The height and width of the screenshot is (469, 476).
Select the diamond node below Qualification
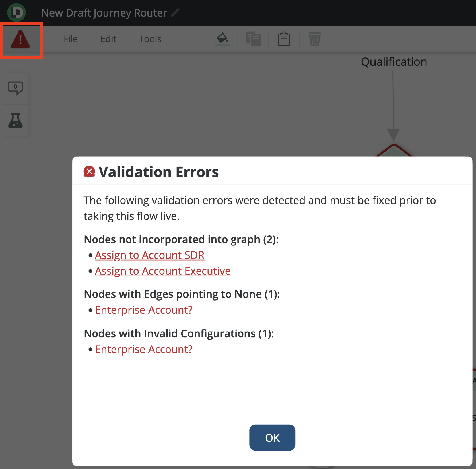coord(394,151)
